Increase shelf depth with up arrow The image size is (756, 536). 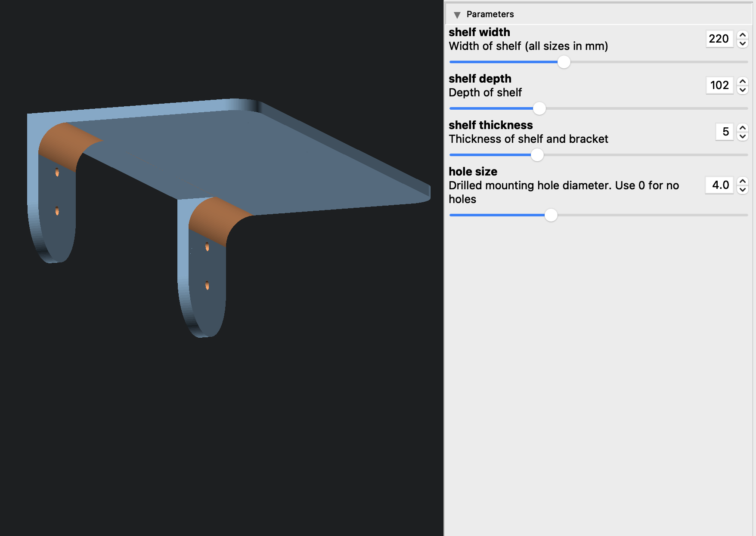(743, 81)
